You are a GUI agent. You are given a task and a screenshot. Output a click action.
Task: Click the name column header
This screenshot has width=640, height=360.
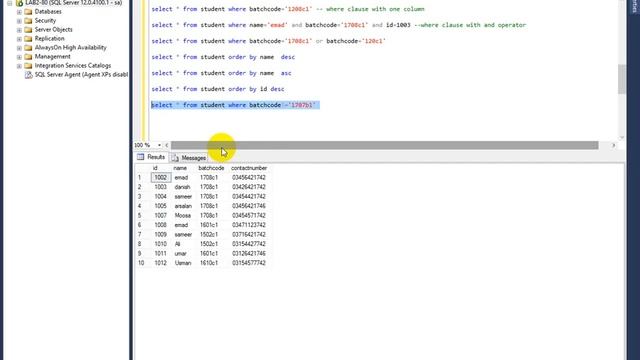click(180, 168)
